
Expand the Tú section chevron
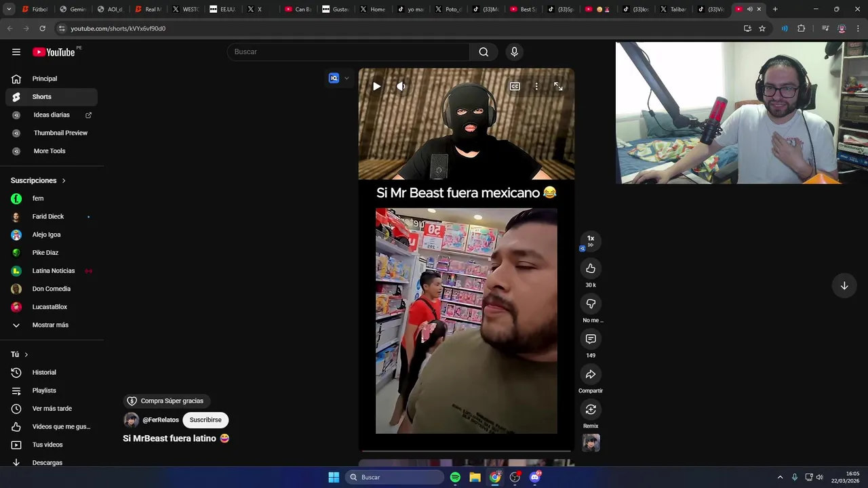(x=26, y=354)
